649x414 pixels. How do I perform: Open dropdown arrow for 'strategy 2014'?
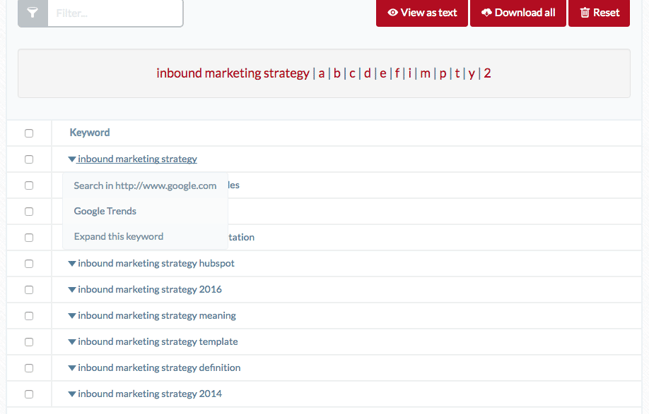point(72,394)
